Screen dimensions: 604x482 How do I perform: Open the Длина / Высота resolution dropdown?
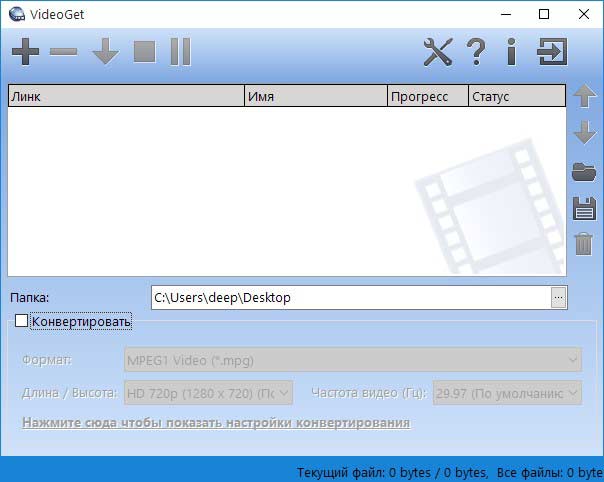coord(208,393)
